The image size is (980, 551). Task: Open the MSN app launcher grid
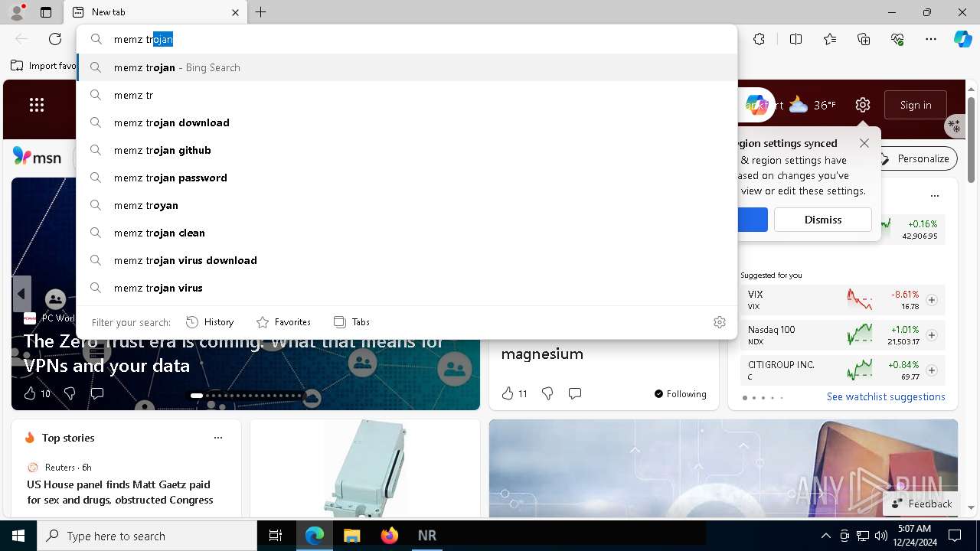(37, 105)
